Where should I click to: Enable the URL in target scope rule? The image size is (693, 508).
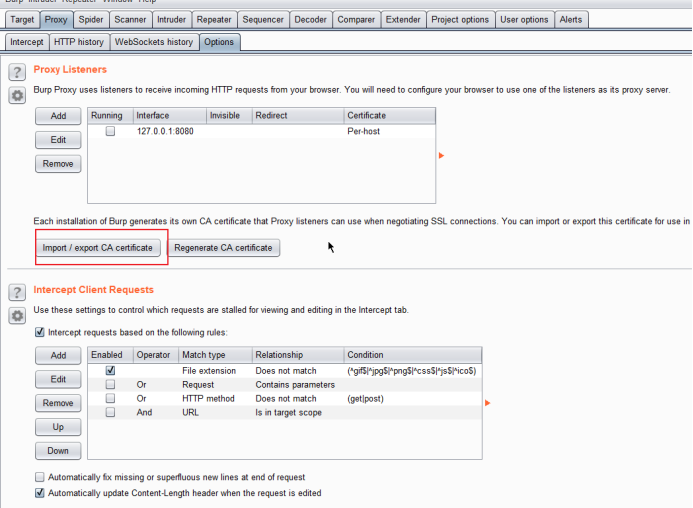(x=110, y=412)
